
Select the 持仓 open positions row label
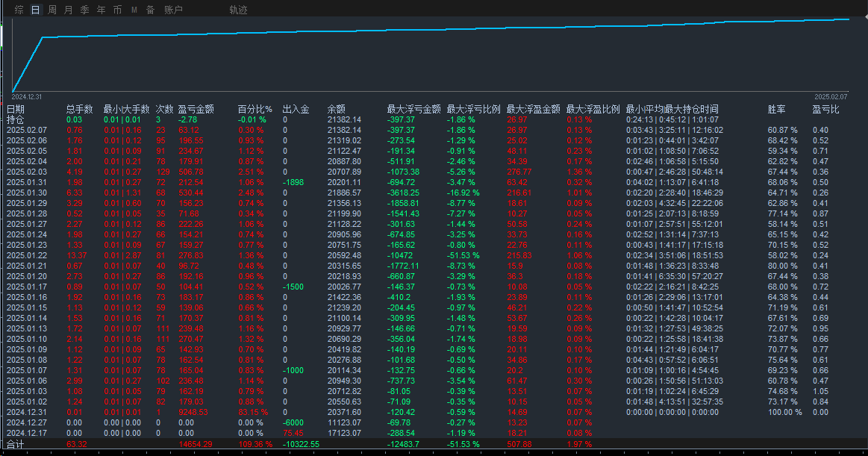(x=16, y=119)
